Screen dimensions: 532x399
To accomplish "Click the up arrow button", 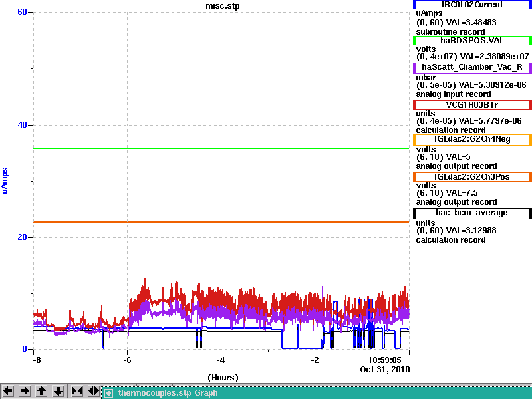I will 41,391.
